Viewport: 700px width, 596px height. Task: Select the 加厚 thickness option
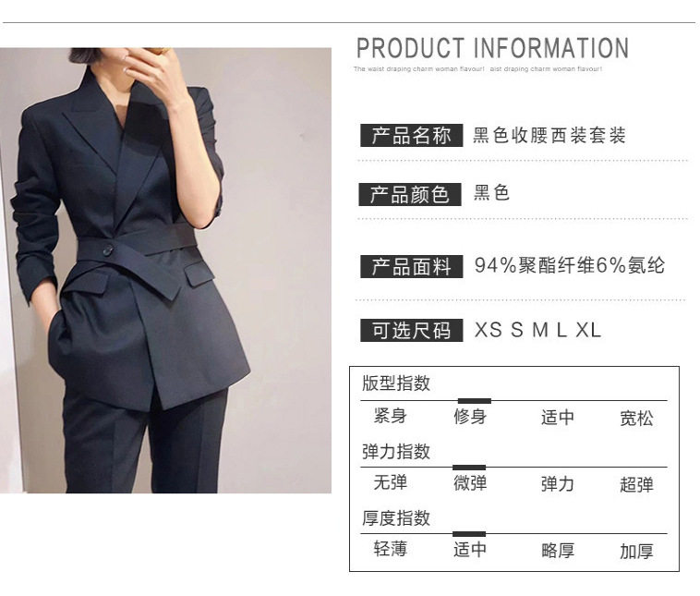[636, 552]
